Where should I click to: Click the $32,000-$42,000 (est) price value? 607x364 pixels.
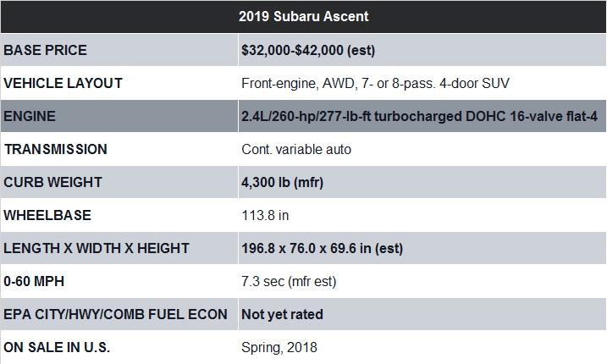pos(308,50)
